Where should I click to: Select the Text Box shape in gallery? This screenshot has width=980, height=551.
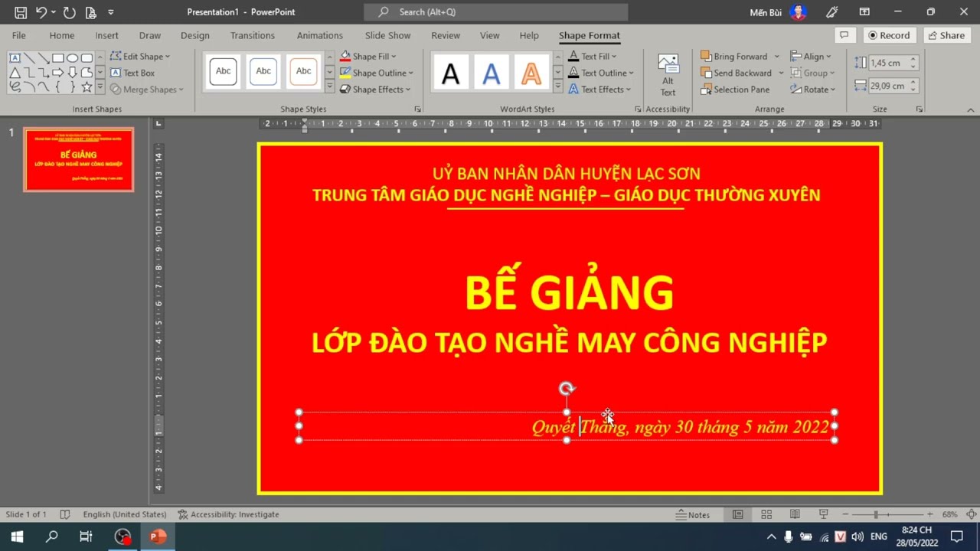coord(15,58)
